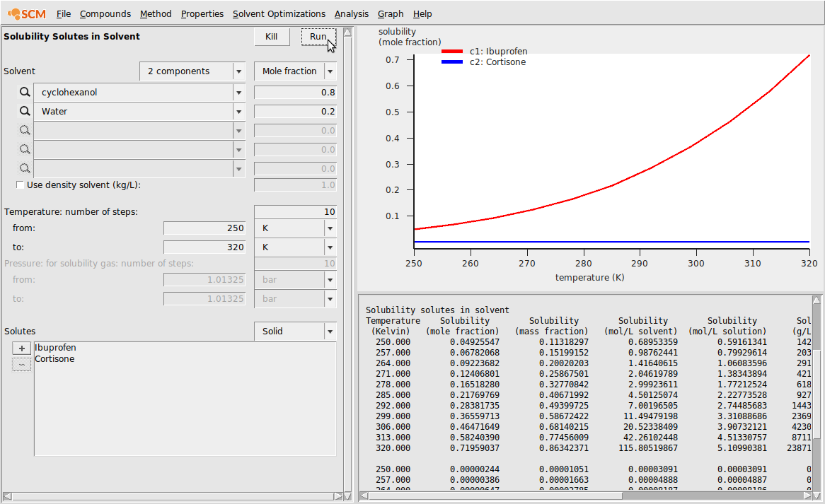The height and width of the screenshot is (504, 825).
Task: Click the temperature from field 250
Action: coord(204,228)
